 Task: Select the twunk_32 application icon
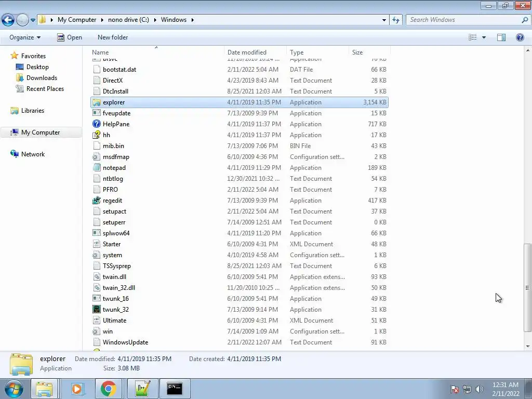pos(97,310)
